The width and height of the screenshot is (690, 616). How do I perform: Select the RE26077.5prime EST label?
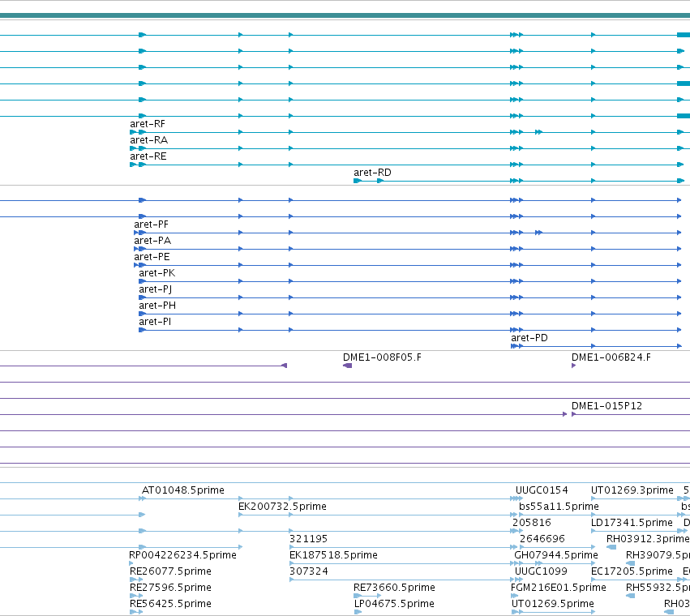[x=170, y=571]
